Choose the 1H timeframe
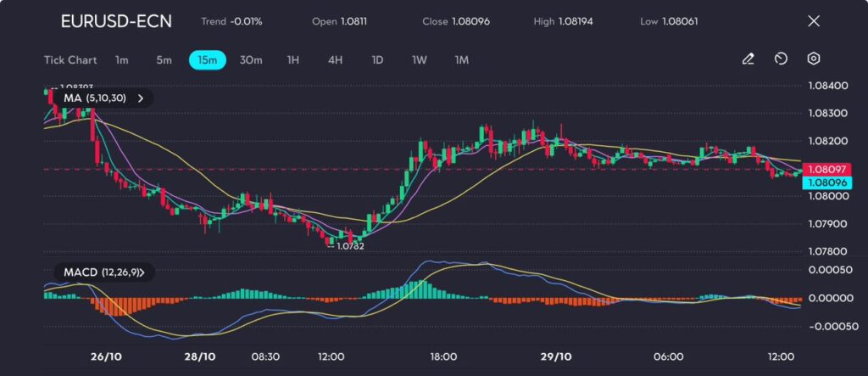This screenshot has width=868, height=376. point(293,60)
